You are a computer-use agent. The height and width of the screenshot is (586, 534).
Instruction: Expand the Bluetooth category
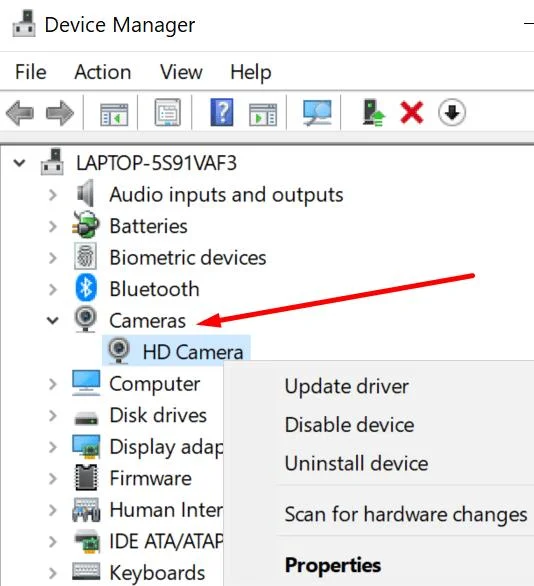coord(53,289)
